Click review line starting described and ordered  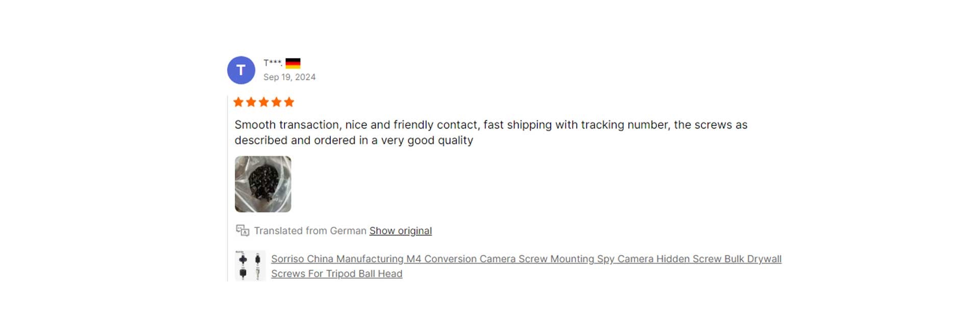354,140
